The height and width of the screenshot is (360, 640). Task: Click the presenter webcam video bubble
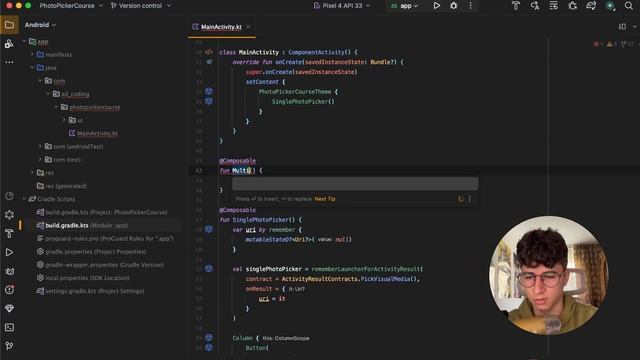(549, 275)
